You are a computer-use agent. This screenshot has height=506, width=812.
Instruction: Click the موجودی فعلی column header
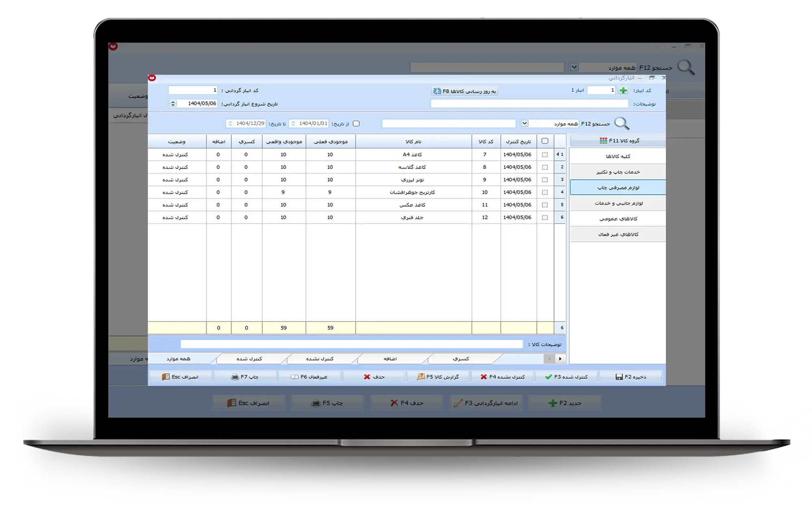(x=330, y=142)
